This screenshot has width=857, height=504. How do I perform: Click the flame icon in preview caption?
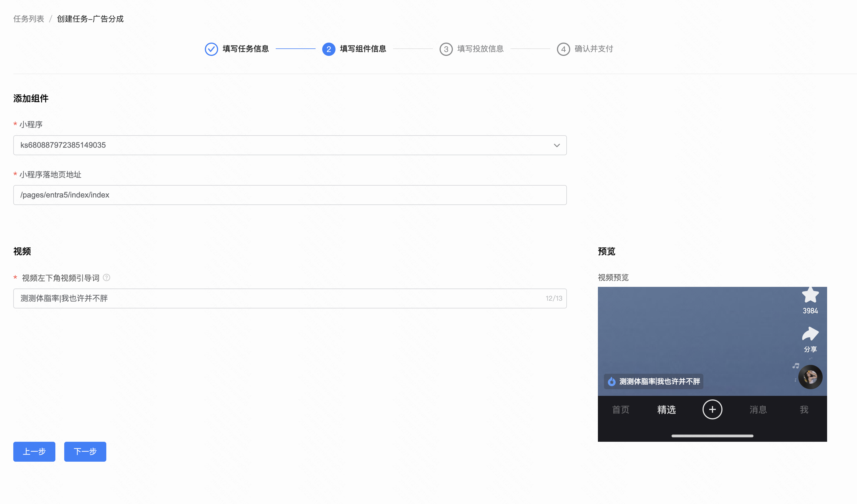pyautogui.click(x=611, y=381)
